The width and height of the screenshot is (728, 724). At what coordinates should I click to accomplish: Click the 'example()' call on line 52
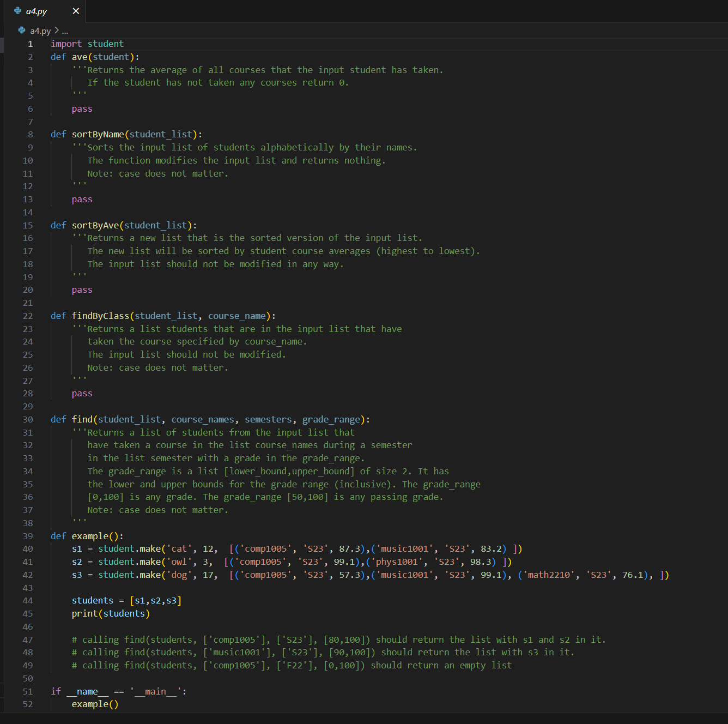click(x=95, y=704)
